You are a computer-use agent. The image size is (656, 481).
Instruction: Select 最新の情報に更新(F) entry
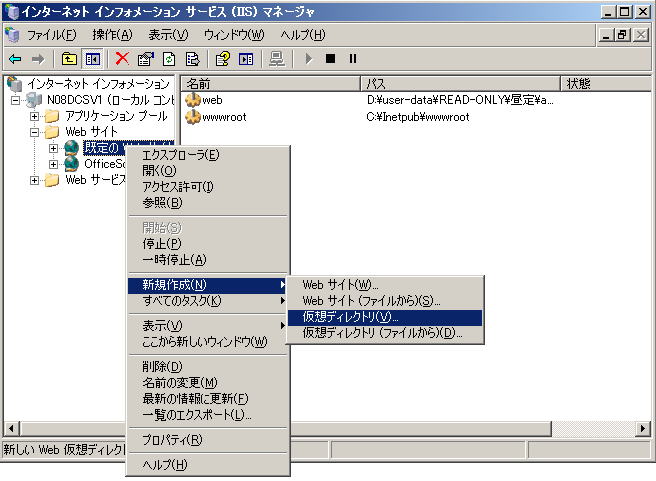coord(208,399)
